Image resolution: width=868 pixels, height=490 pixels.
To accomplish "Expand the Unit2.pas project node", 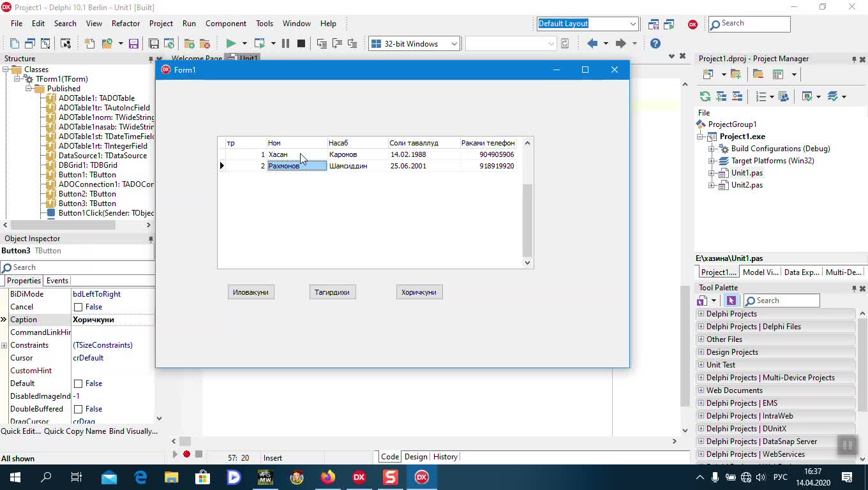I will pyautogui.click(x=712, y=185).
